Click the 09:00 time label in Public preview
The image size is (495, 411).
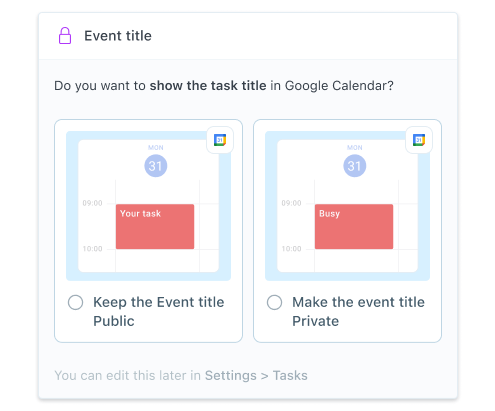(x=92, y=203)
